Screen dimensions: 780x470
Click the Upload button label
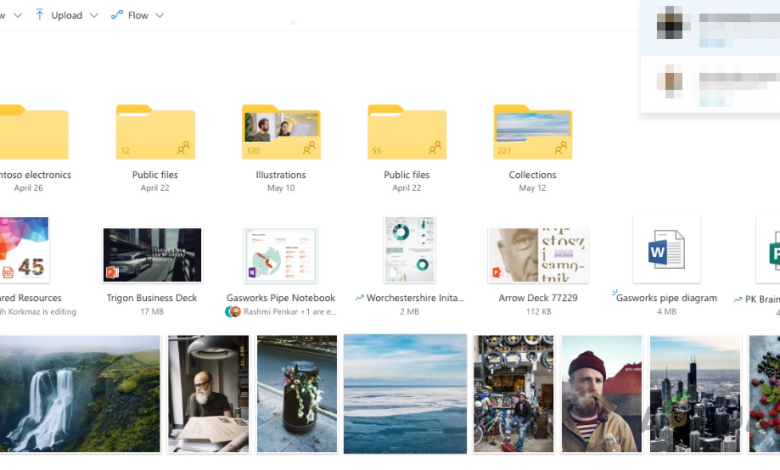point(67,15)
